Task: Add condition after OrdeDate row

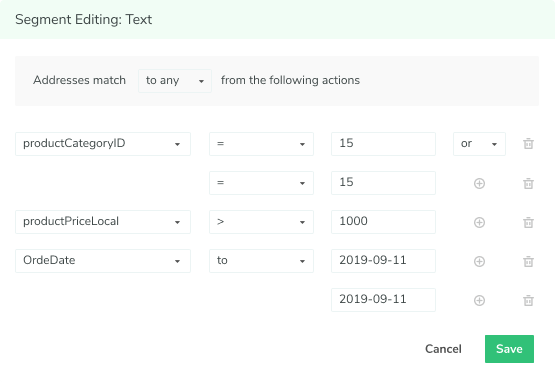Action: pyautogui.click(x=479, y=261)
